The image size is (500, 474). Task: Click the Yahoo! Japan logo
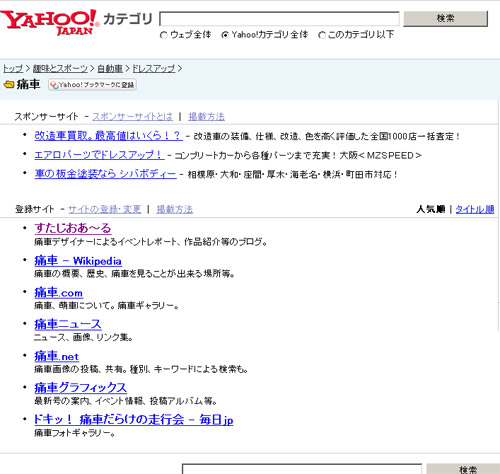(49, 22)
